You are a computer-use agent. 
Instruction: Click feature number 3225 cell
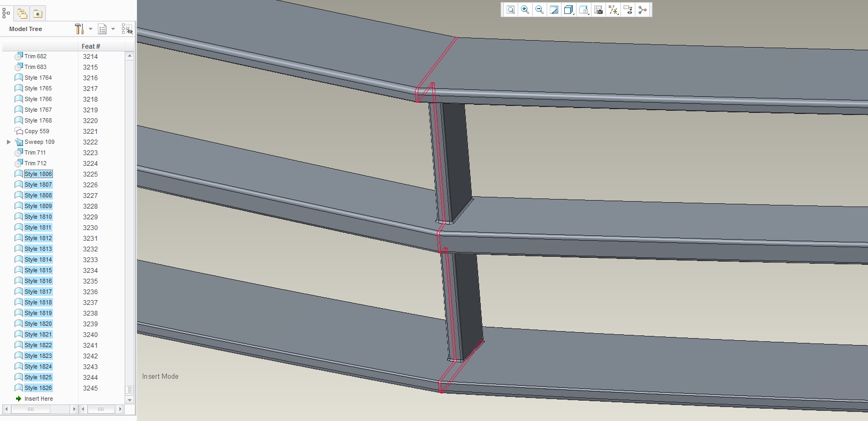click(x=90, y=174)
